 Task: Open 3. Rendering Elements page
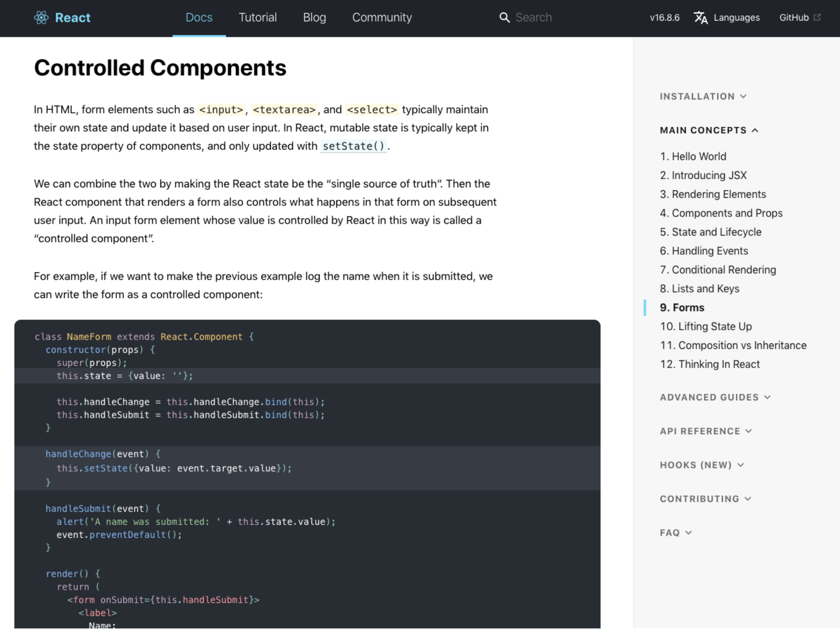tap(713, 194)
